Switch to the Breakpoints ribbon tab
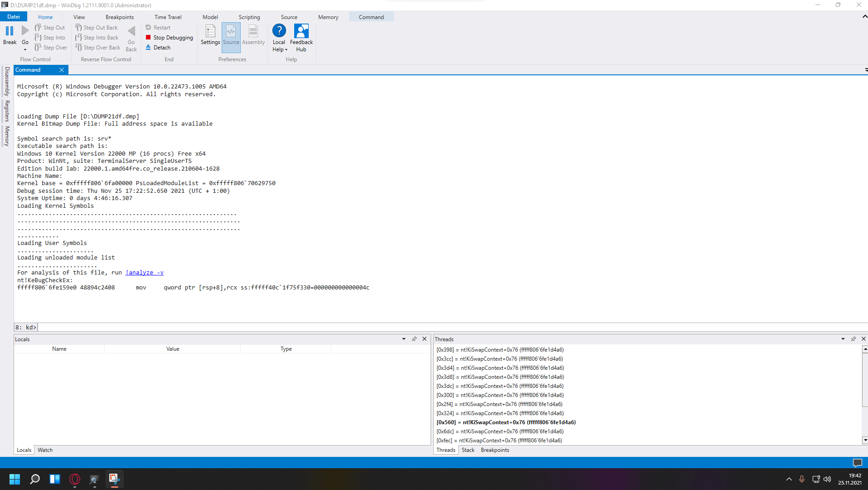 pyautogui.click(x=120, y=17)
